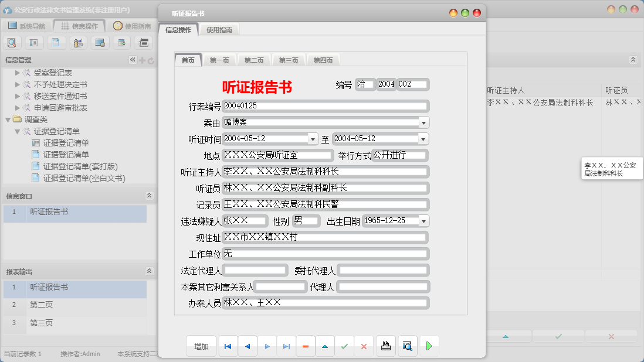Open the print icon at the form bottom
The height and width of the screenshot is (362, 644).
click(x=386, y=346)
